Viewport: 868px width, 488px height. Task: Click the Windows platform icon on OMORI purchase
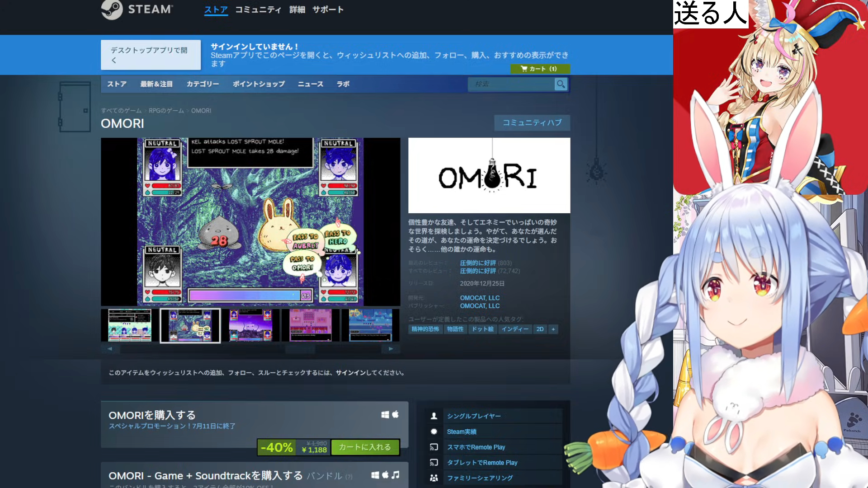(385, 414)
